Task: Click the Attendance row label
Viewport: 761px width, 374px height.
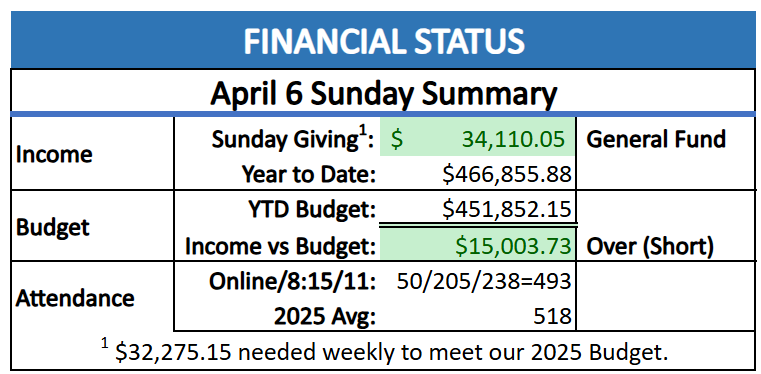Action: pyautogui.click(x=75, y=298)
